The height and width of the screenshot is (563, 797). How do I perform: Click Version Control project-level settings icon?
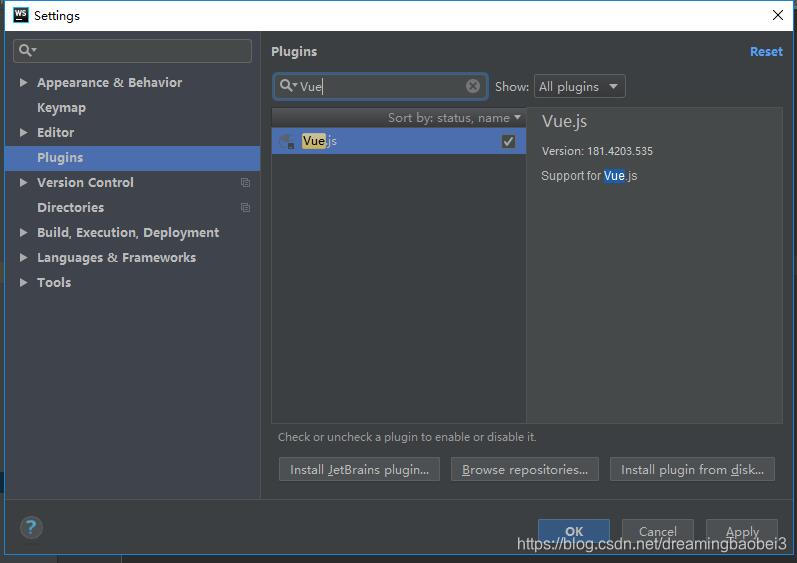245,182
